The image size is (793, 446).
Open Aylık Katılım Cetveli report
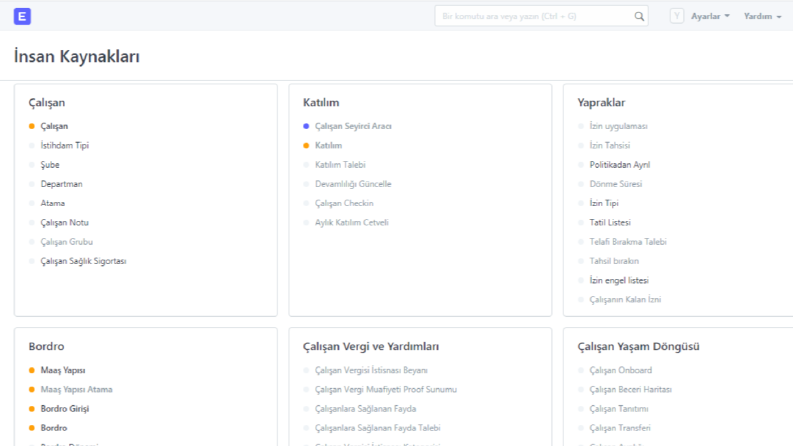tap(351, 222)
